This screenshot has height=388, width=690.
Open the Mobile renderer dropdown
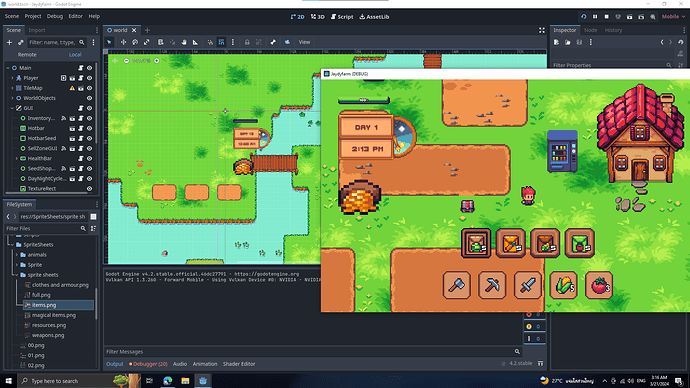(673, 17)
